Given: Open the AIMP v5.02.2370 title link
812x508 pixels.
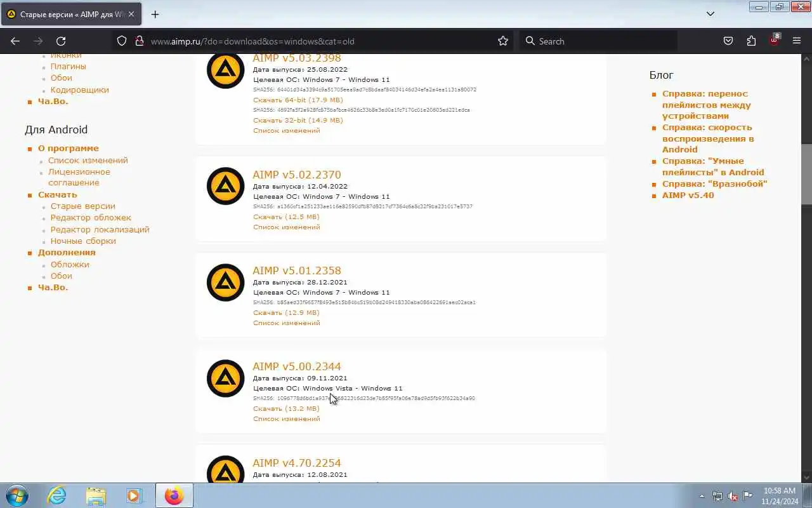Looking at the screenshot, I should [297, 175].
